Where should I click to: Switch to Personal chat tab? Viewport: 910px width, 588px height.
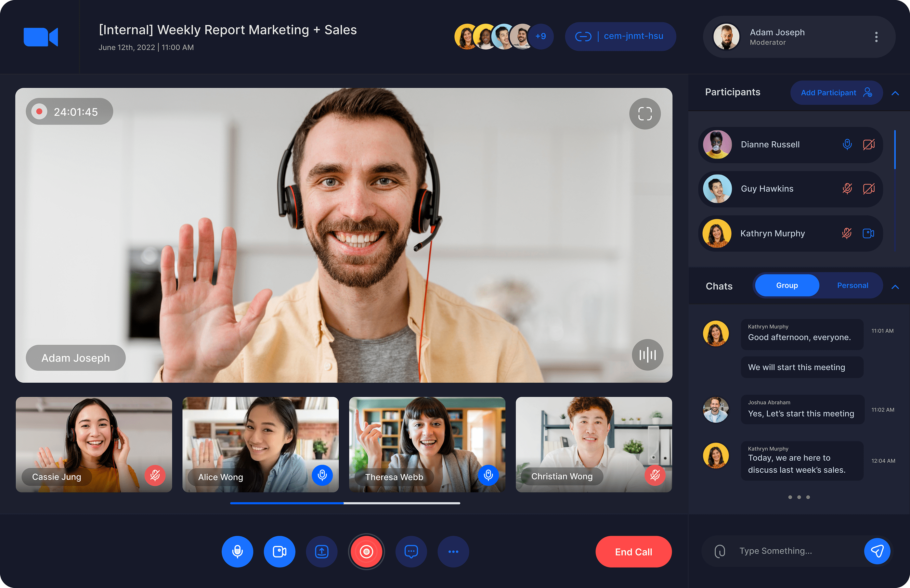click(851, 285)
